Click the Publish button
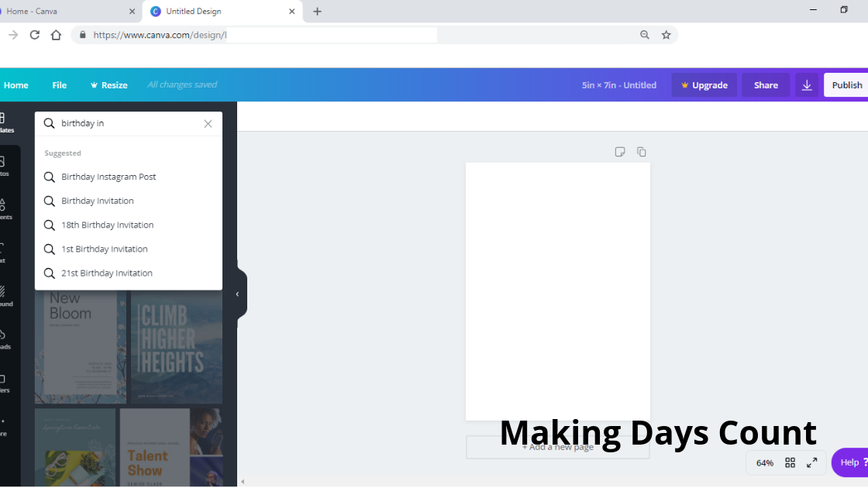868x488 pixels. click(846, 85)
